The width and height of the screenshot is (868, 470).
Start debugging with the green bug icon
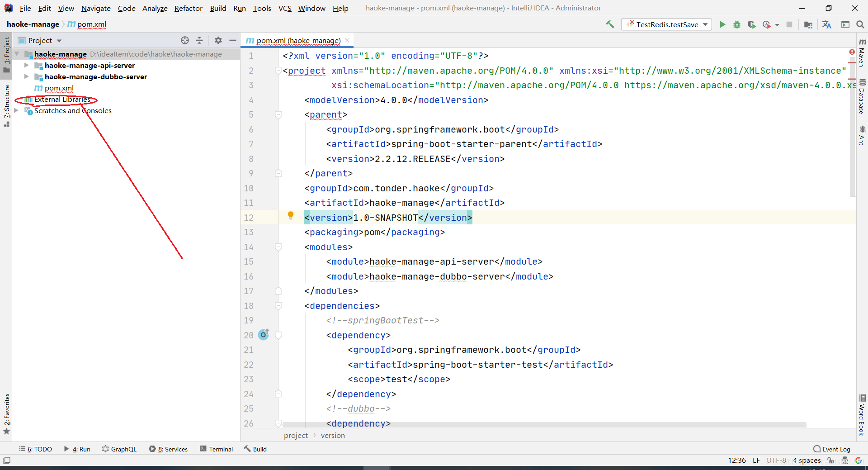pyautogui.click(x=737, y=24)
